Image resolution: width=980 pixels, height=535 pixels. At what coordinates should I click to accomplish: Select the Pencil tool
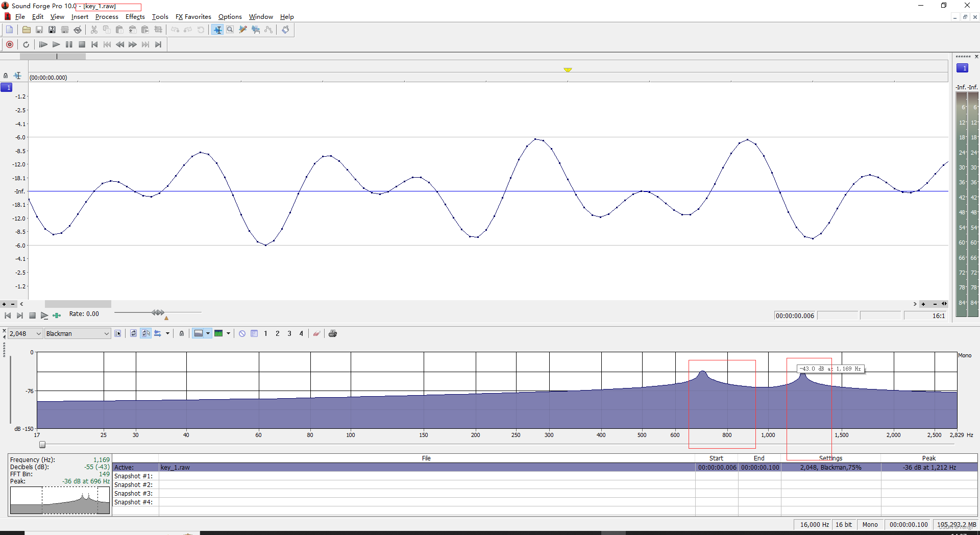[243, 30]
